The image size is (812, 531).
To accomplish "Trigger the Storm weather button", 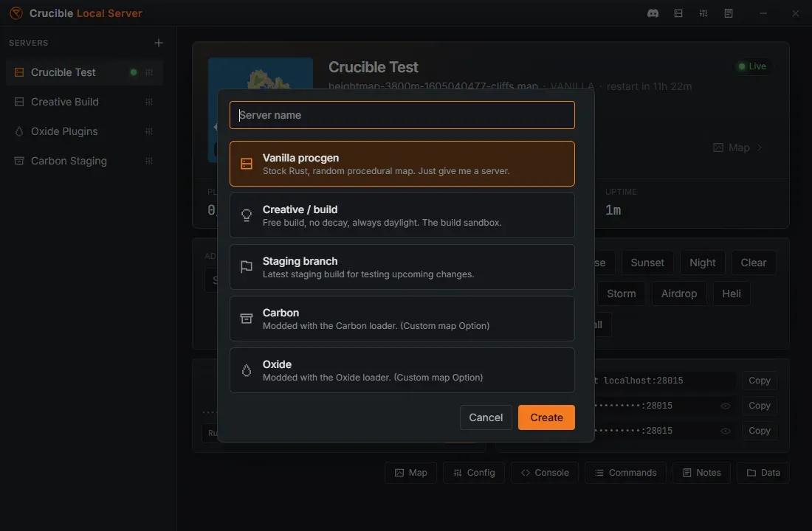I will click(x=622, y=294).
